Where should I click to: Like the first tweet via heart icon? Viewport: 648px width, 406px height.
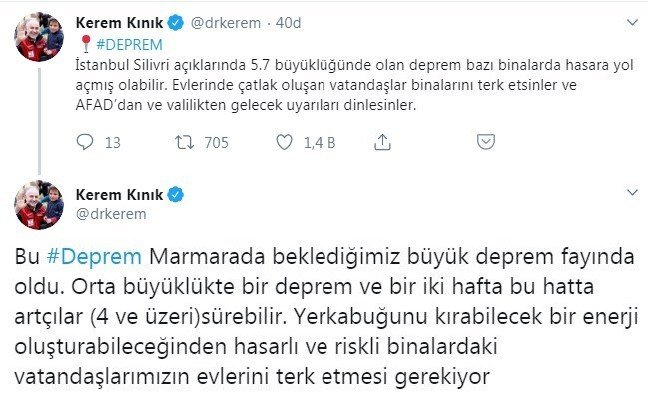coord(283,142)
